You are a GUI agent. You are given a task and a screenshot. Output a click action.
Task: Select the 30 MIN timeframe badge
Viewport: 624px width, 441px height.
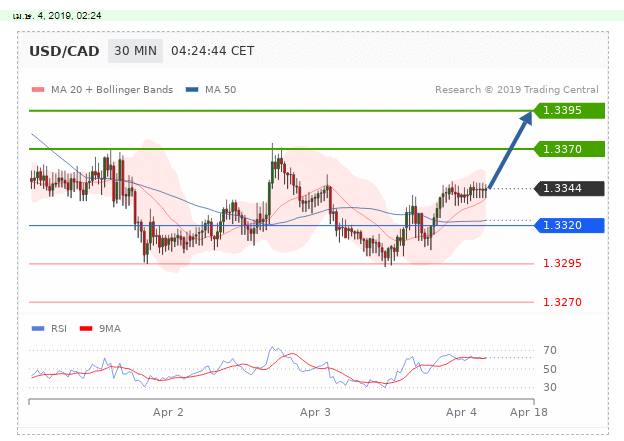(x=135, y=51)
